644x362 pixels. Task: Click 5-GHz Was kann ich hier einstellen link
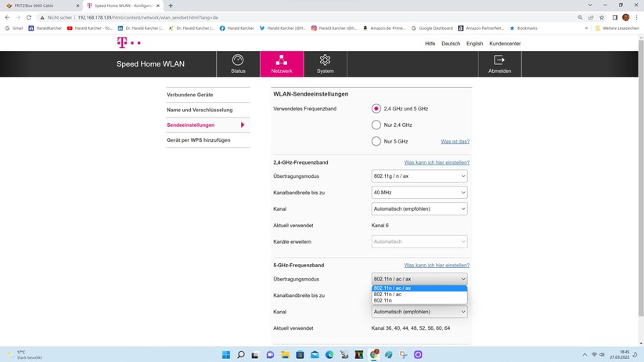(437, 266)
